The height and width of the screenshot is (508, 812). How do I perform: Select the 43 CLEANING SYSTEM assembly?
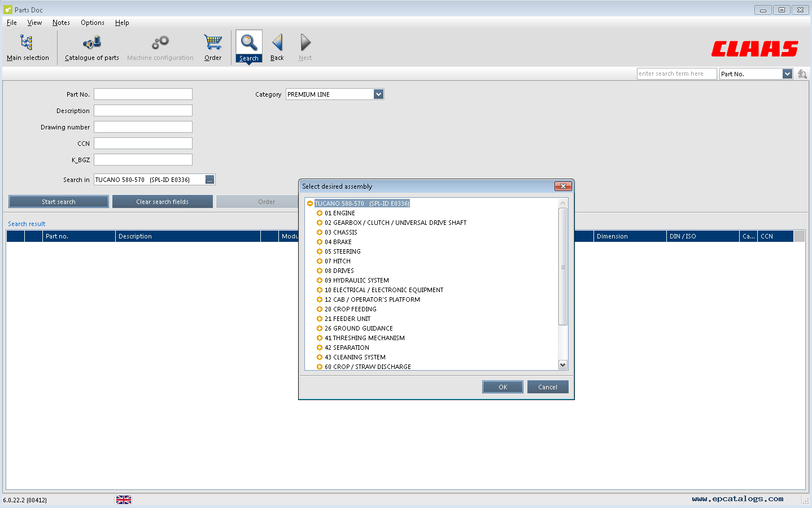pos(355,357)
